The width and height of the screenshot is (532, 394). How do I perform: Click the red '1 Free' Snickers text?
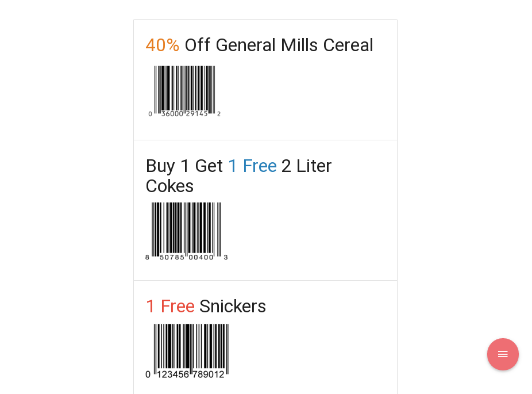tap(170, 307)
